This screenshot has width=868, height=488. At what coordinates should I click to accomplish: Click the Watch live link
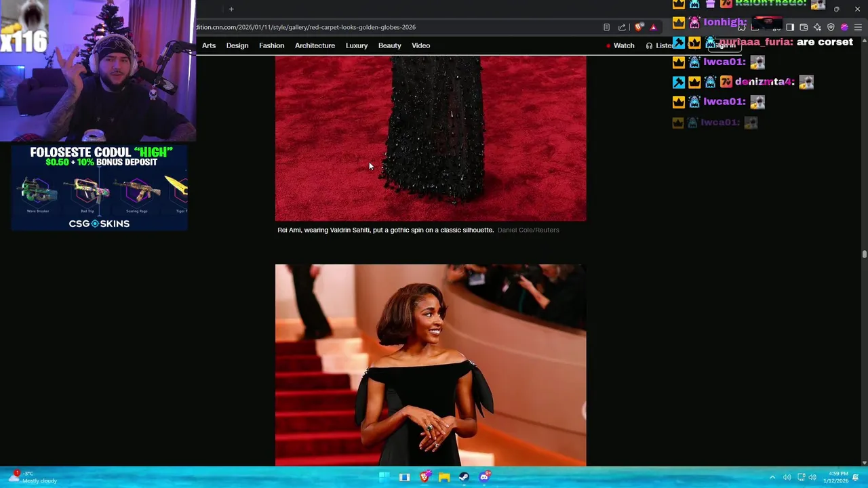tap(620, 45)
